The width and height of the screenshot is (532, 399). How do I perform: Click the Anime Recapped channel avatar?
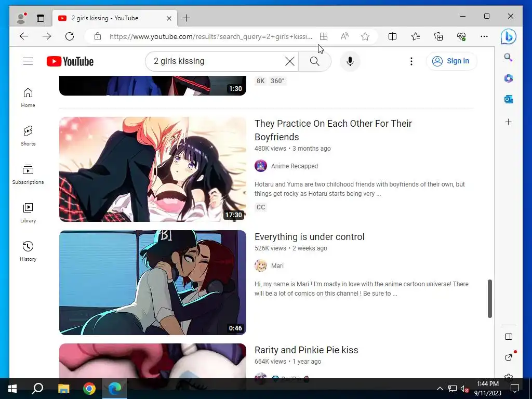(x=261, y=166)
